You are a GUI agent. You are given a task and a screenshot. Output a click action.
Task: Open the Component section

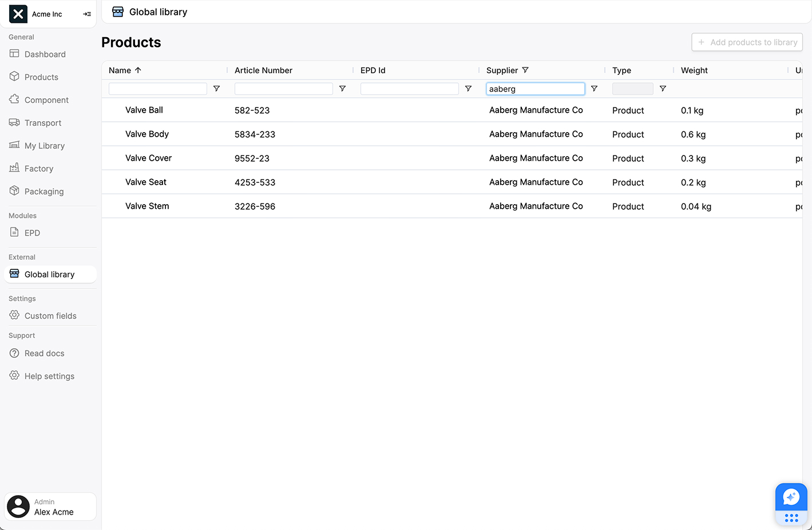[x=46, y=99]
